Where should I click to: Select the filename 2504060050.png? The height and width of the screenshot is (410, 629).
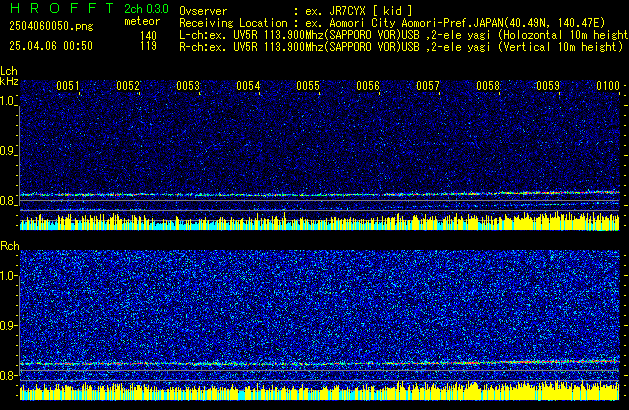(x=51, y=26)
